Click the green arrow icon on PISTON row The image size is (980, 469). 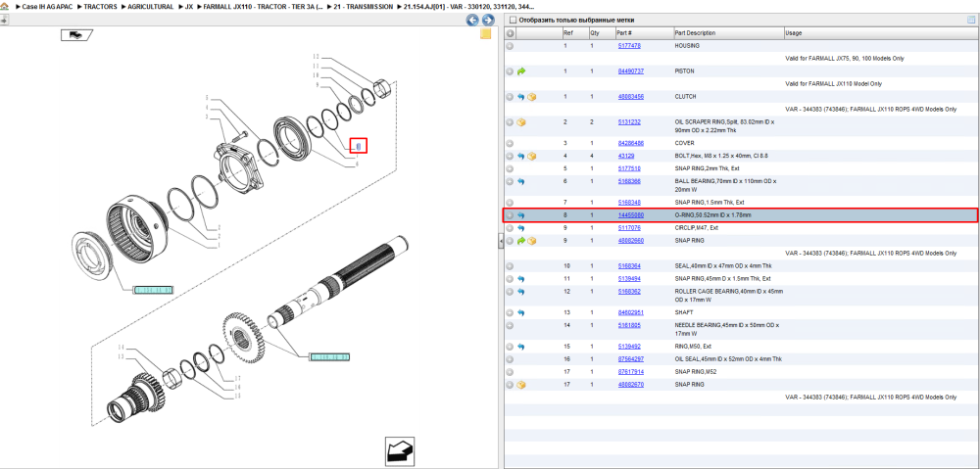tap(522, 71)
